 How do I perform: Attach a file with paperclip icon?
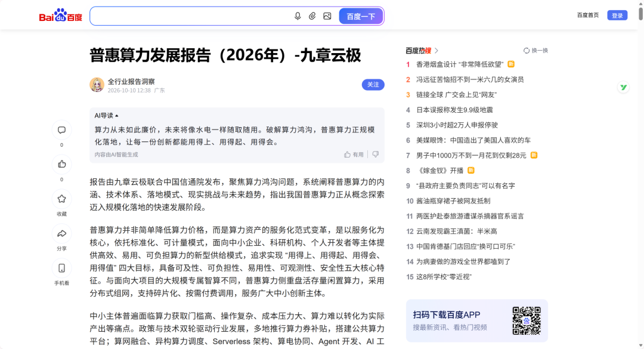point(312,16)
